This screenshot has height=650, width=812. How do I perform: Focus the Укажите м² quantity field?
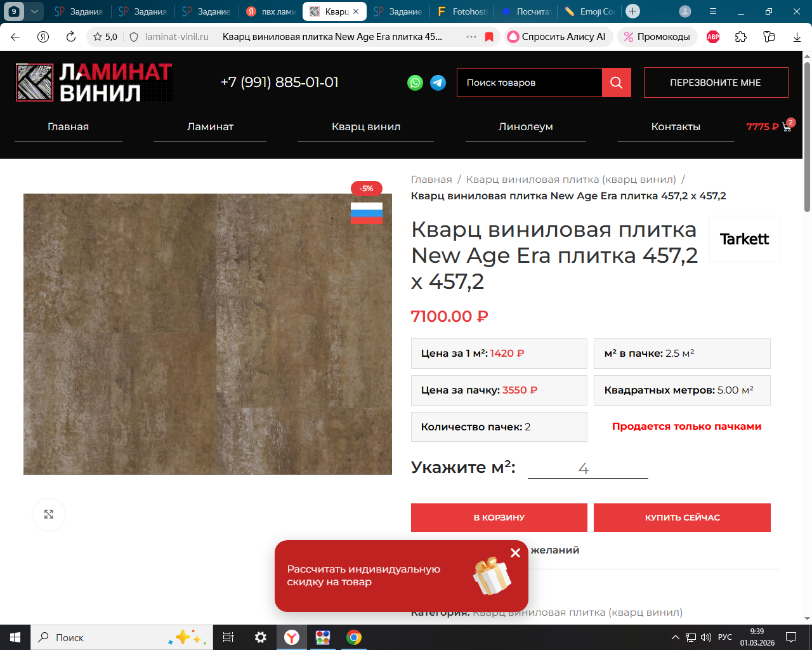pyautogui.click(x=588, y=468)
